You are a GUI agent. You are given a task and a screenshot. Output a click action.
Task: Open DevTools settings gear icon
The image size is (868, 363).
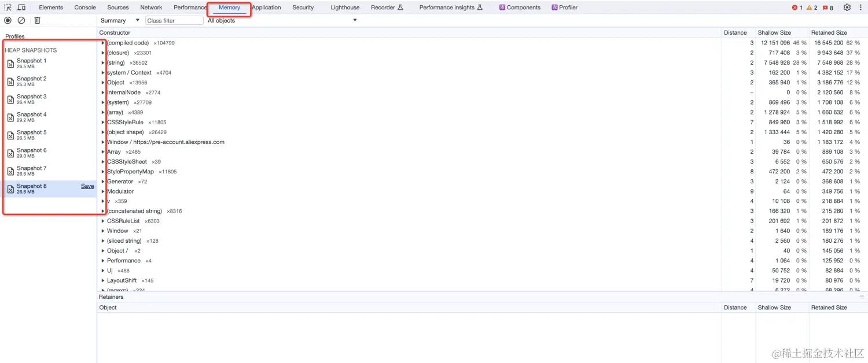847,8
